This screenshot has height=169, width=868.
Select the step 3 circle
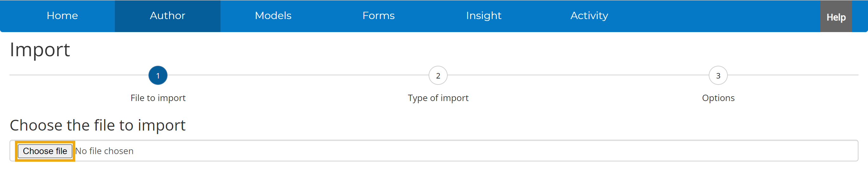click(x=718, y=76)
